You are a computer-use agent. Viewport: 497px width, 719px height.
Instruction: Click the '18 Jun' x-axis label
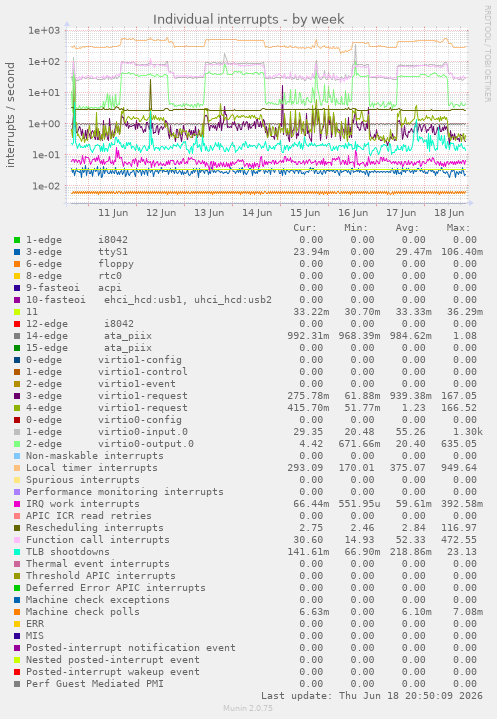click(x=449, y=213)
